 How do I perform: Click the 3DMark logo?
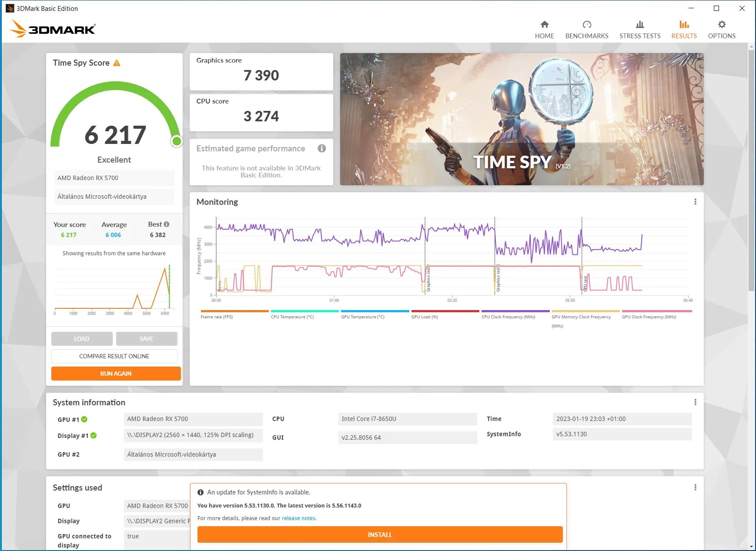(53, 29)
